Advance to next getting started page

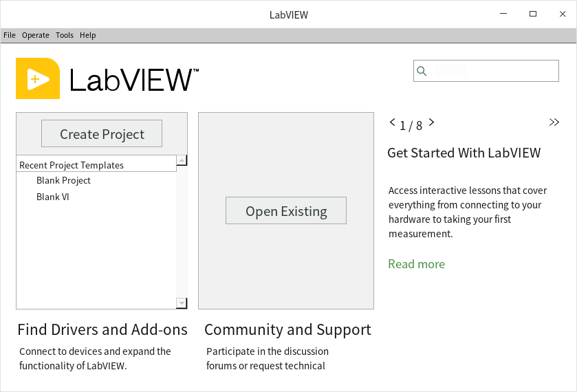pyautogui.click(x=431, y=123)
